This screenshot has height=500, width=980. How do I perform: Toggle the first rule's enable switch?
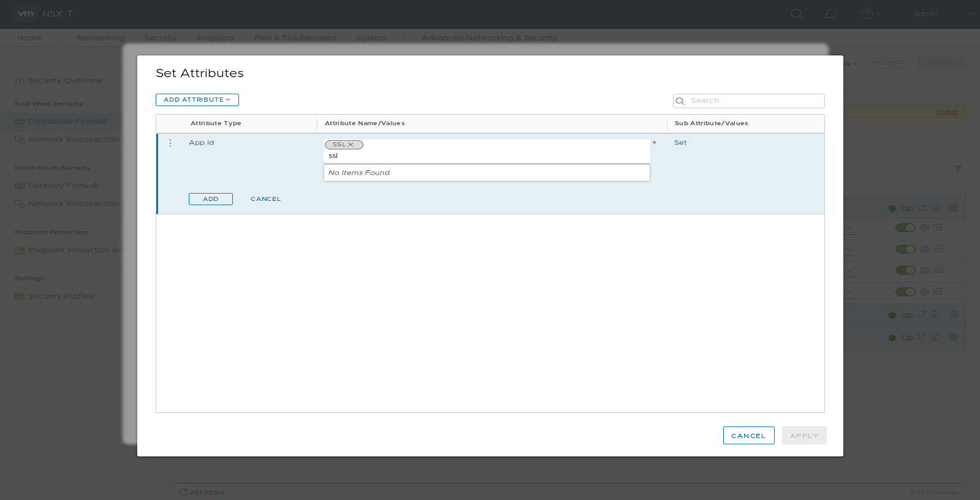click(905, 228)
